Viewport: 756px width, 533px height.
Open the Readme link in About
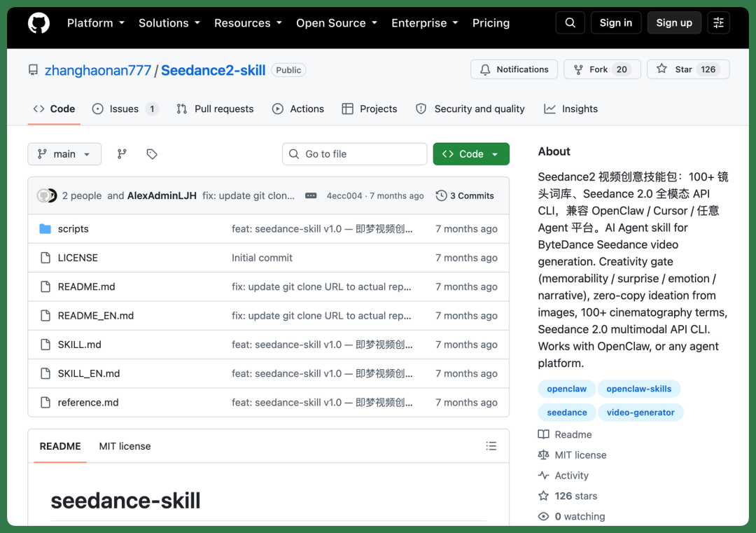pos(565,435)
